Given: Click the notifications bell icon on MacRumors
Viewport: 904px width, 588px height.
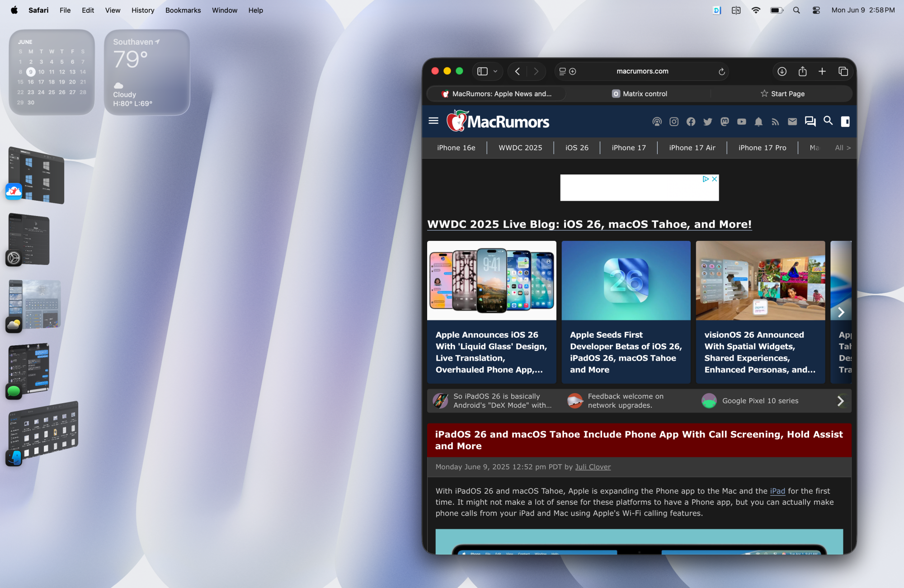Looking at the screenshot, I should pos(758,122).
